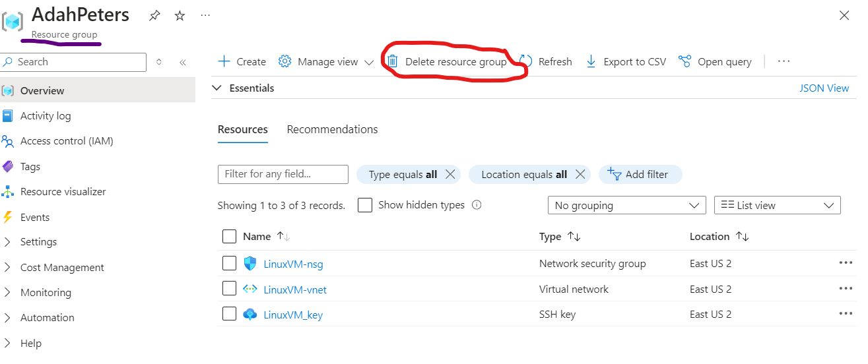Sort resources by the Name column
The image size is (868, 364).
257,237
